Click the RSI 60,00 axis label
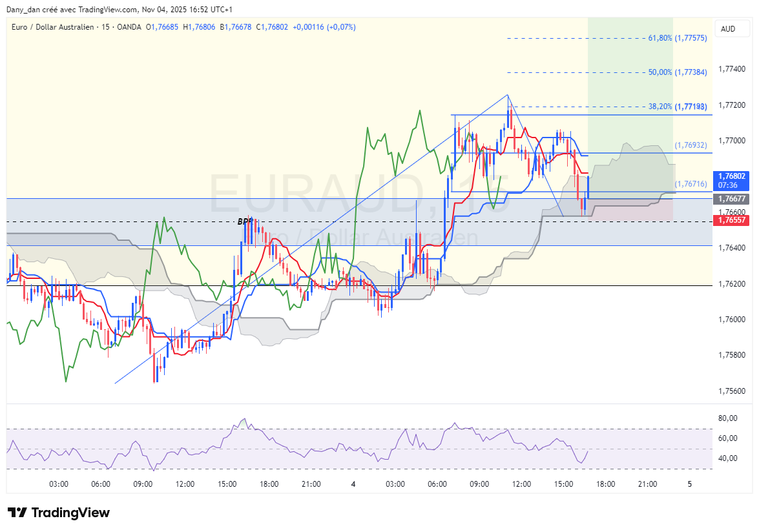This screenshot has height=532, width=759. point(728,438)
